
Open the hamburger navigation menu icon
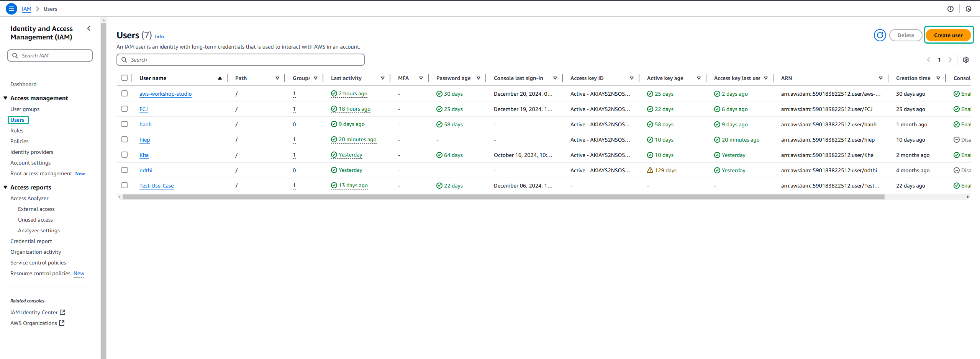coord(11,8)
